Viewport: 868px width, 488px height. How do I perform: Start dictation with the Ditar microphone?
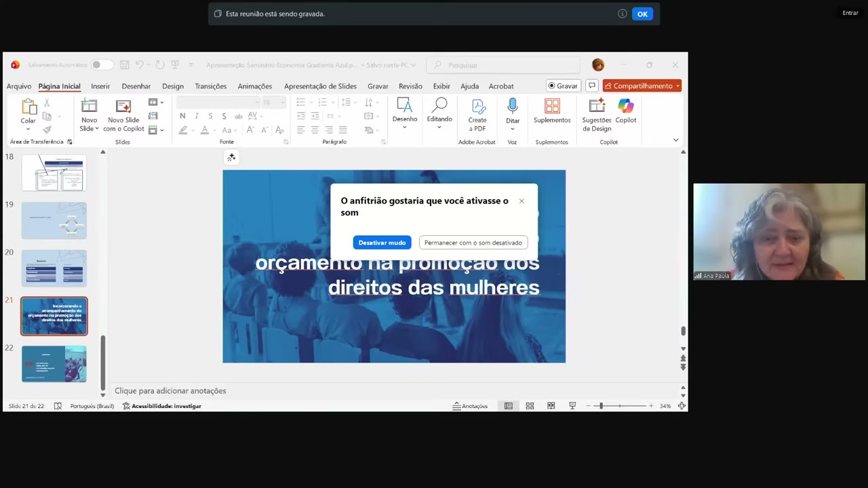513,105
